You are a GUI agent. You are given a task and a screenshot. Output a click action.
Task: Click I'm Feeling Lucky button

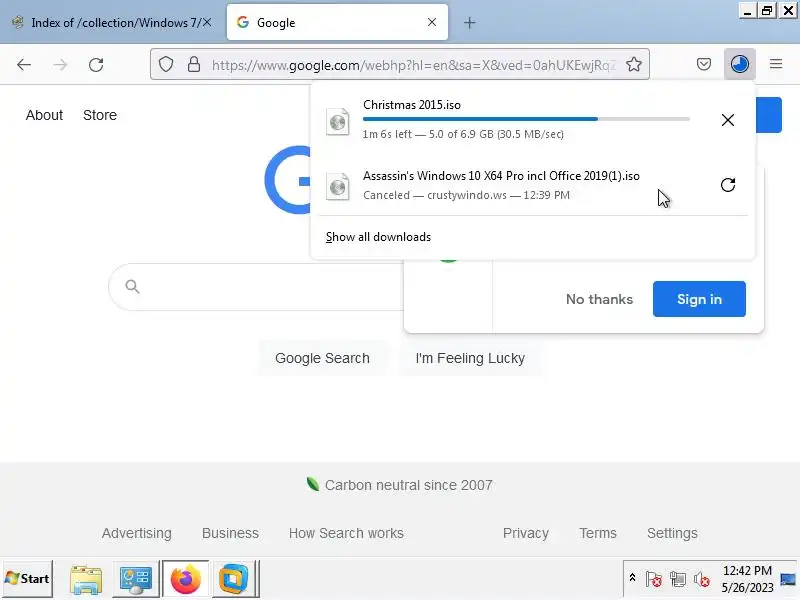pos(470,358)
